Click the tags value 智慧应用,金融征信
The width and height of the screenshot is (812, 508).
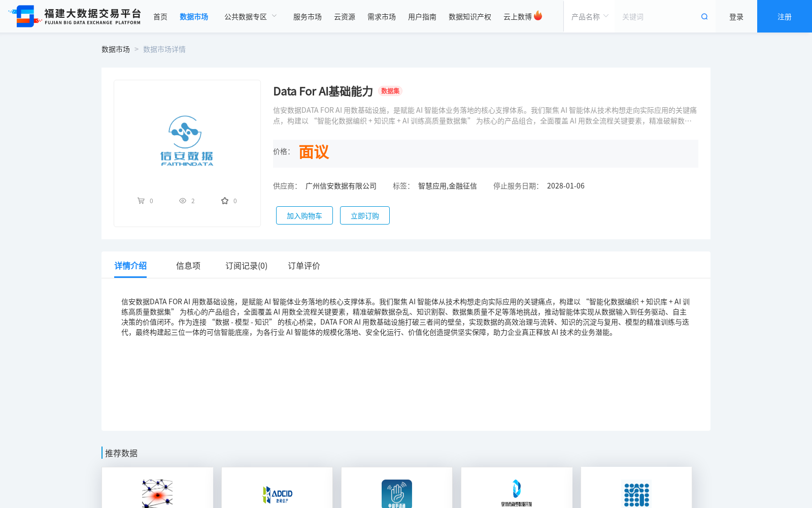(448, 186)
